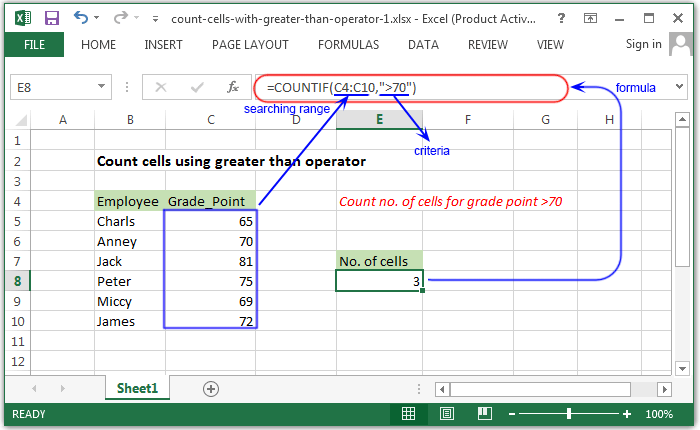Add a new sheet with plus icon
Image resolution: width=700 pixels, height=430 pixels.
211,389
